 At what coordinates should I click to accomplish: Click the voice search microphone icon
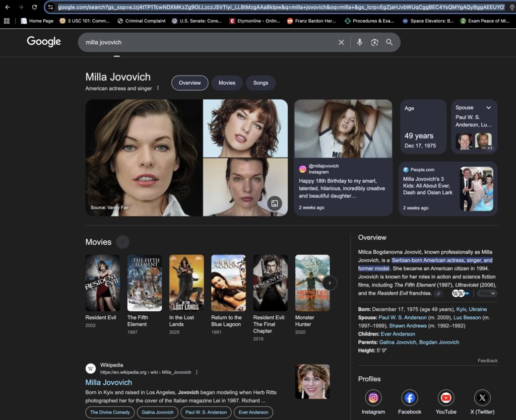click(359, 42)
